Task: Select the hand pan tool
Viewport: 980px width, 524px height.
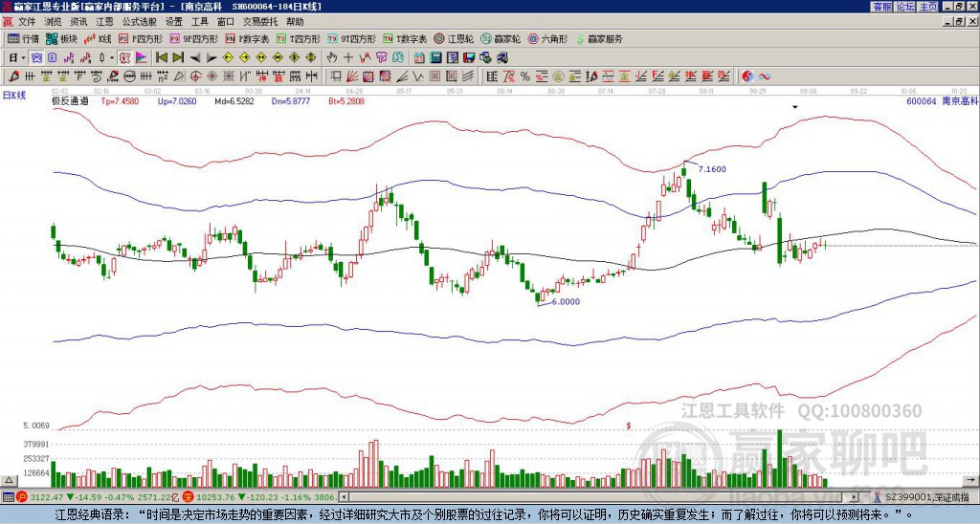Action: coord(332,58)
